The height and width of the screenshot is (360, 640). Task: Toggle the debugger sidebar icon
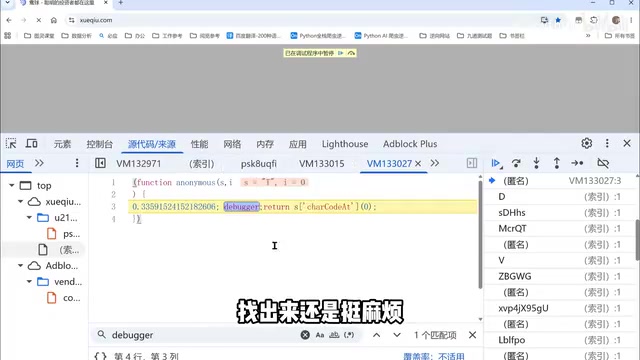coord(472,163)
